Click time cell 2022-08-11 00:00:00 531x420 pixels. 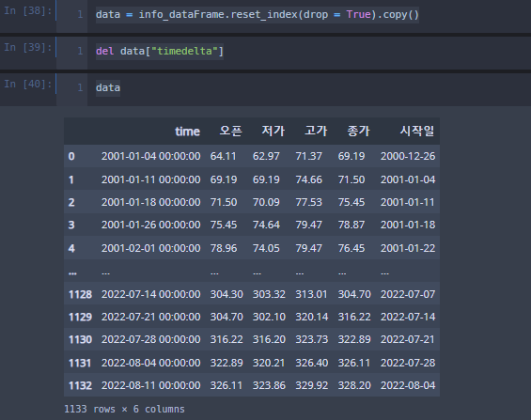[x=150, y=385]
